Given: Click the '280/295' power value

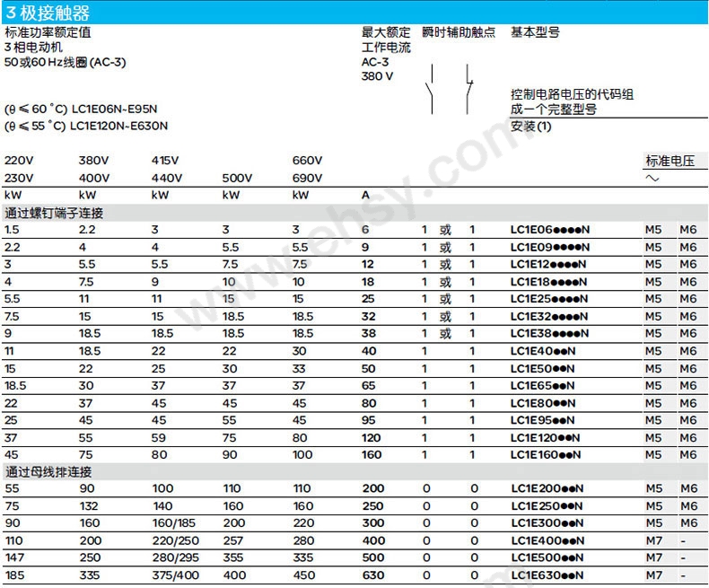Looking at the screenshot, I should coord(175,557).
